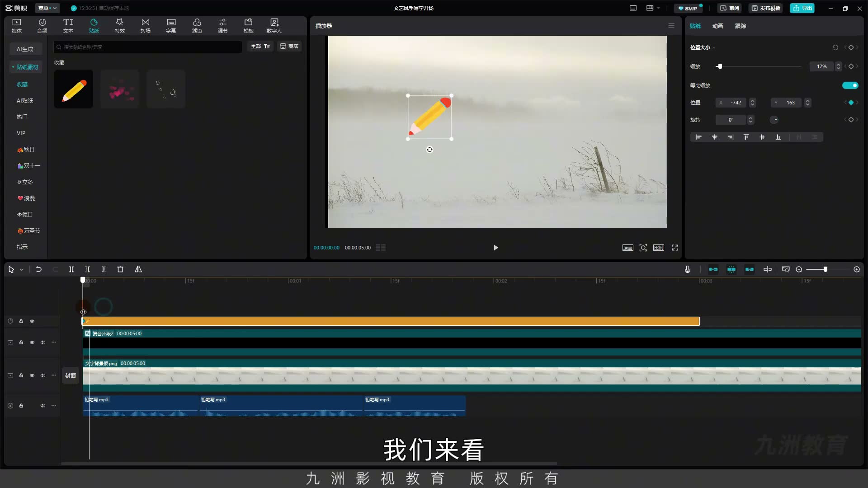Adjust the 缩放 scale slider handle
The width and height of the screenshot is (868, 488).
[720, 66]
